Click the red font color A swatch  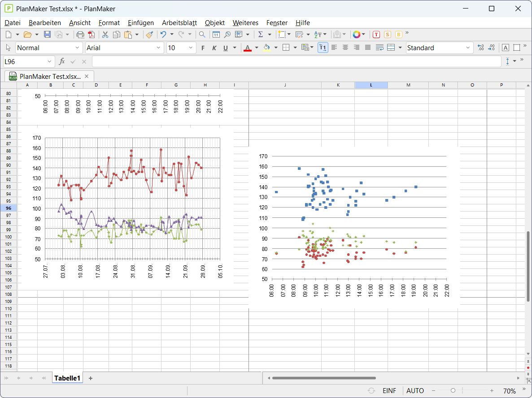click(247, 48)
